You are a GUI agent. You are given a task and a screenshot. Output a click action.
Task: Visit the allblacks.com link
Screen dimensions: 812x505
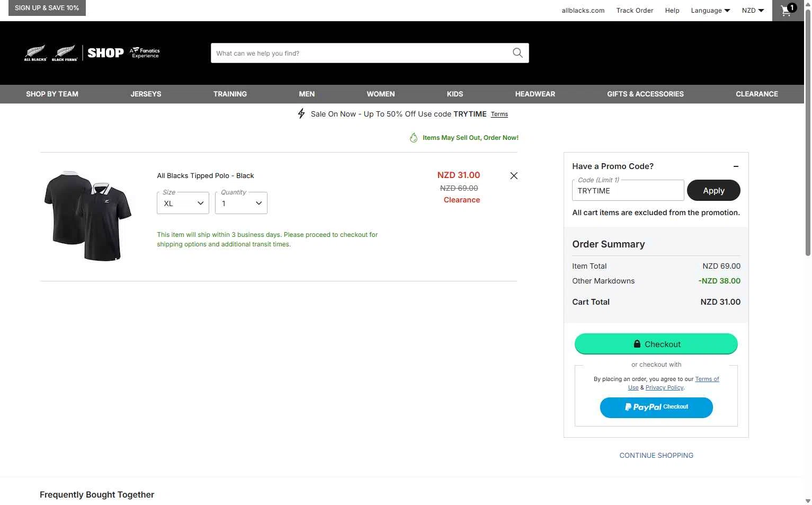pyautogui.click(x=583, y=10)
